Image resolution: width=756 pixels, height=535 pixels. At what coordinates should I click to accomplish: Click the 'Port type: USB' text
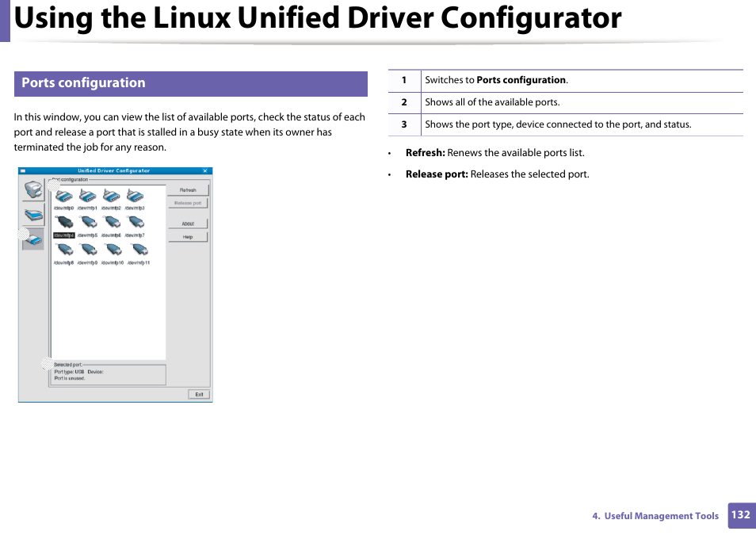coord(70,372)
